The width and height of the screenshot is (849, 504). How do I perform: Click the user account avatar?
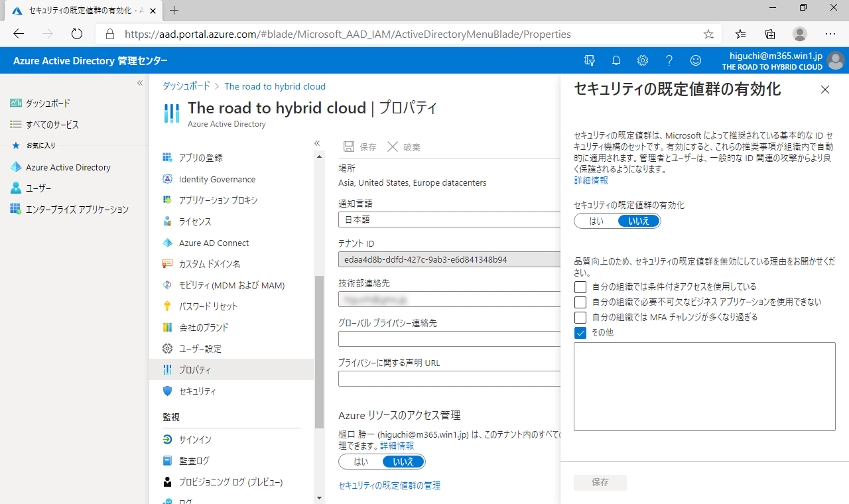(x=836, y=60)
